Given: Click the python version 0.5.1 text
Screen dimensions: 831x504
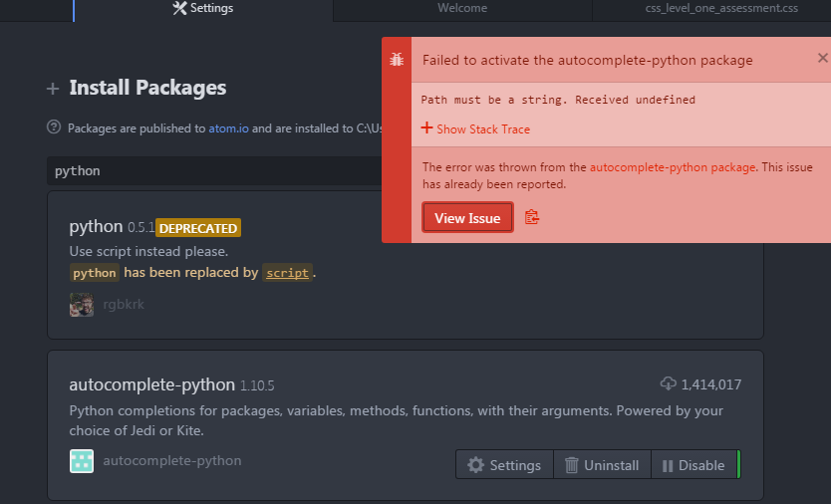Looking at the screenshot, I should [x=140, y=228].
